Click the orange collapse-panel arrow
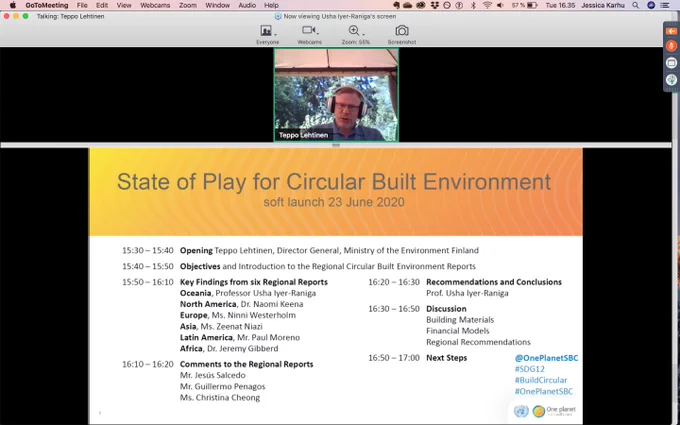This screenshot has width=680, height=425. click(x=671, y=31)
